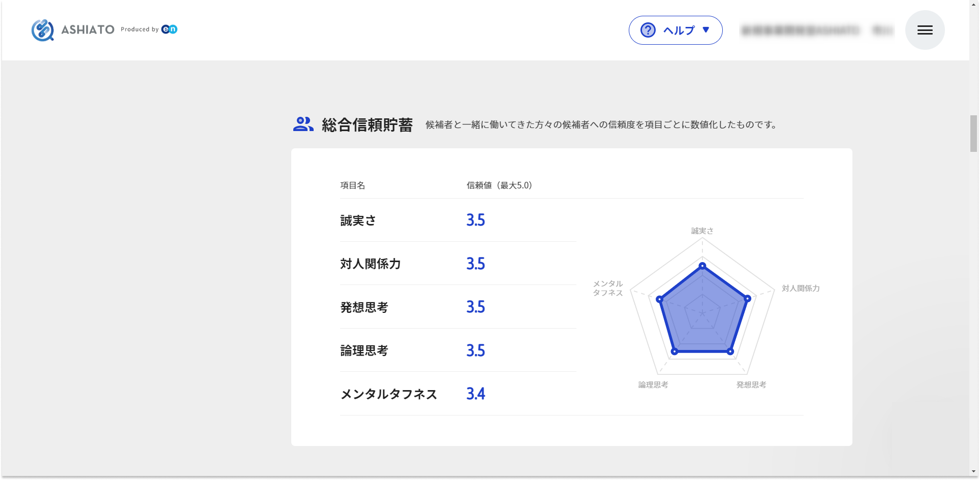The image size is (980, 480).
Task: Click the ASHIATO logo
Action: click(x=73, y=29)
